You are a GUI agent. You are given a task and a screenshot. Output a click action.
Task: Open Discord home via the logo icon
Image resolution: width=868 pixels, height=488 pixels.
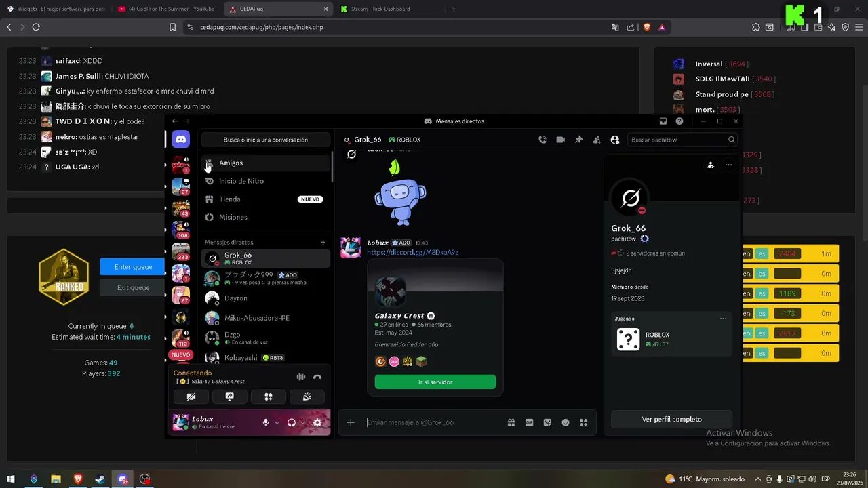(x=181, y=139)
